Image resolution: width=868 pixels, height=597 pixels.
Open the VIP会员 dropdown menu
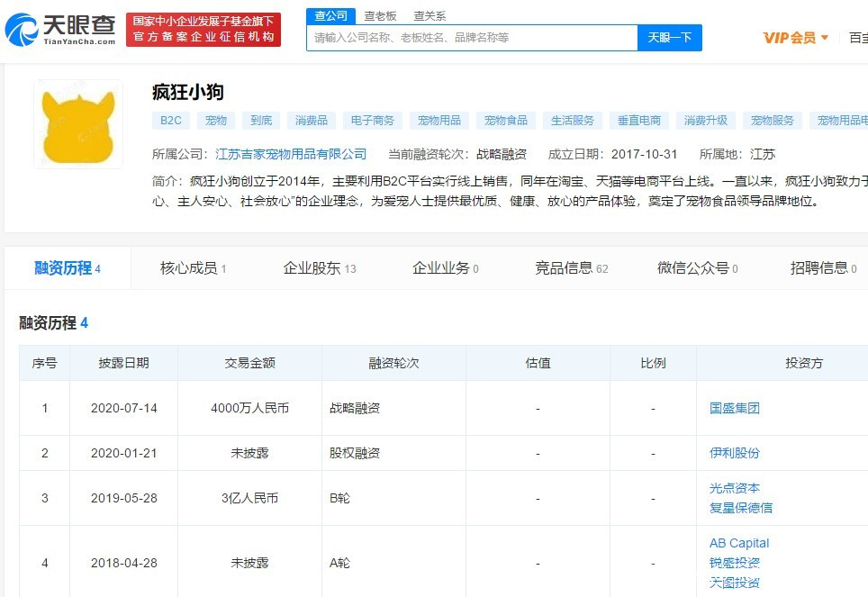pyautogui.click(x=796, y=38)
